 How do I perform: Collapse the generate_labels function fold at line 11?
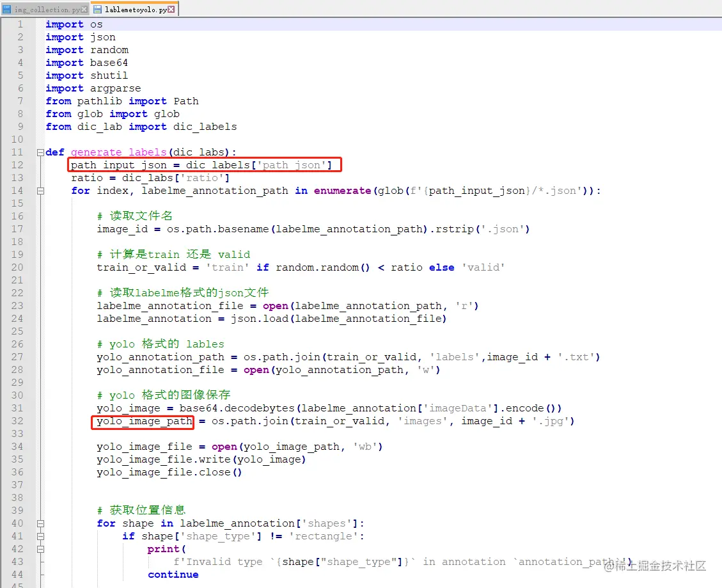pyautogui.click(x=40, y=152)
